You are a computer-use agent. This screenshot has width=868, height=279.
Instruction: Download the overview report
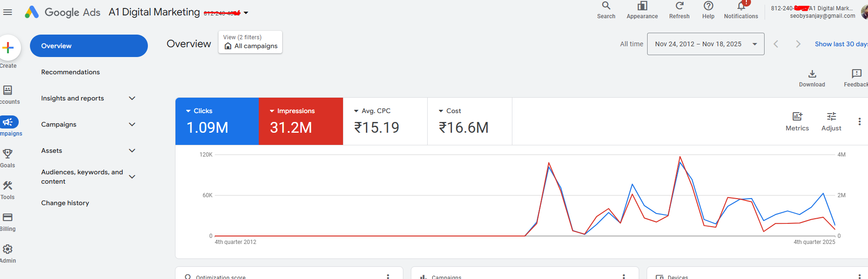812,74
